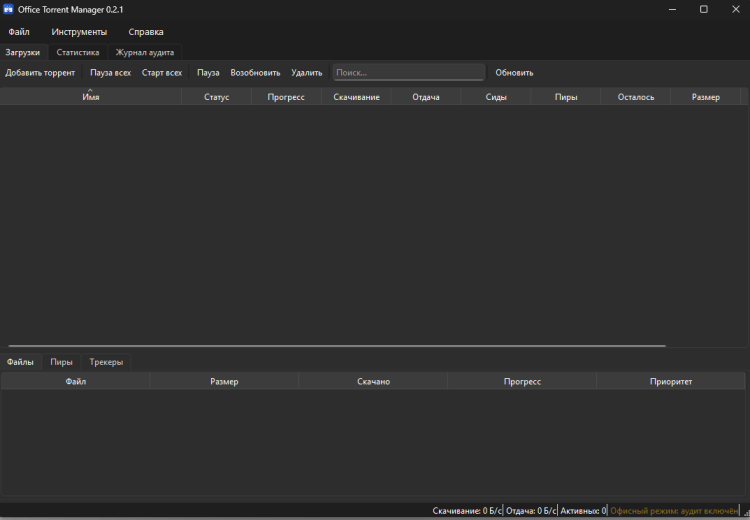
Task: Sort by Размер column in torrent list
Action: click(706, 97)
